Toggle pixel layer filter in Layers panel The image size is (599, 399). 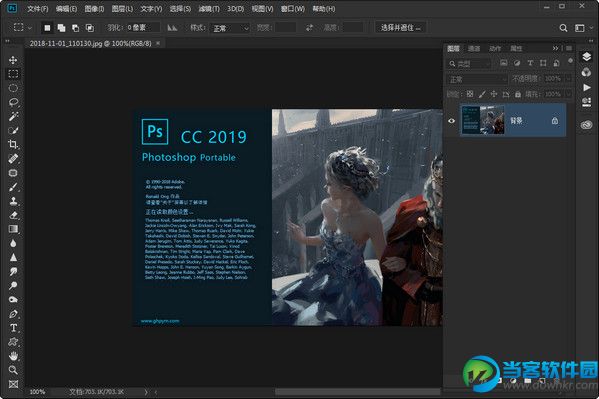(x=503, y=63)
